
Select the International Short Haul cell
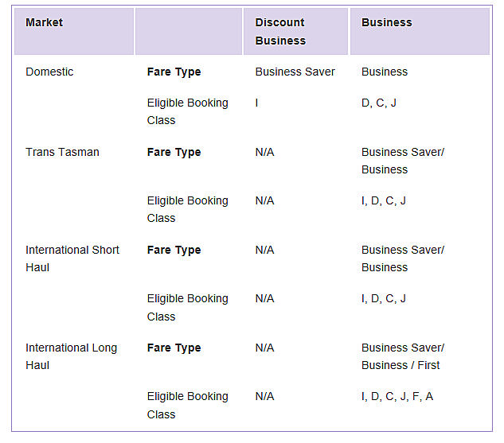point(72,258)
